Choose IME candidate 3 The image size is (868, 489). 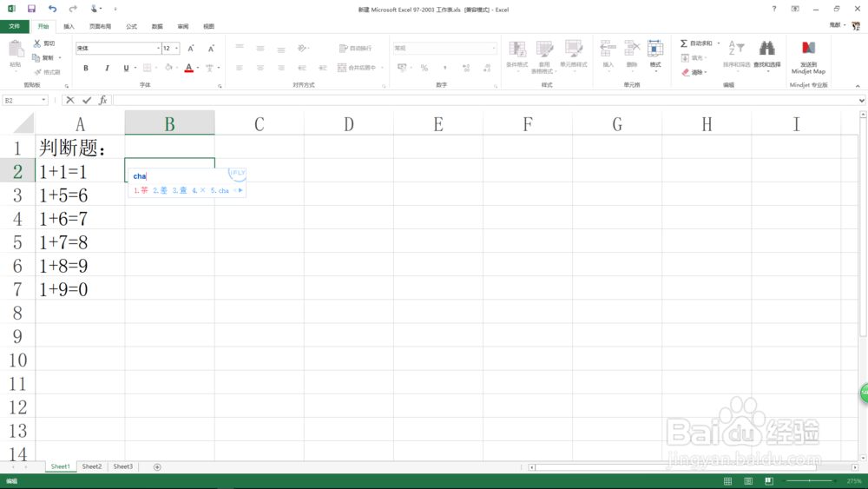point(180,190)
